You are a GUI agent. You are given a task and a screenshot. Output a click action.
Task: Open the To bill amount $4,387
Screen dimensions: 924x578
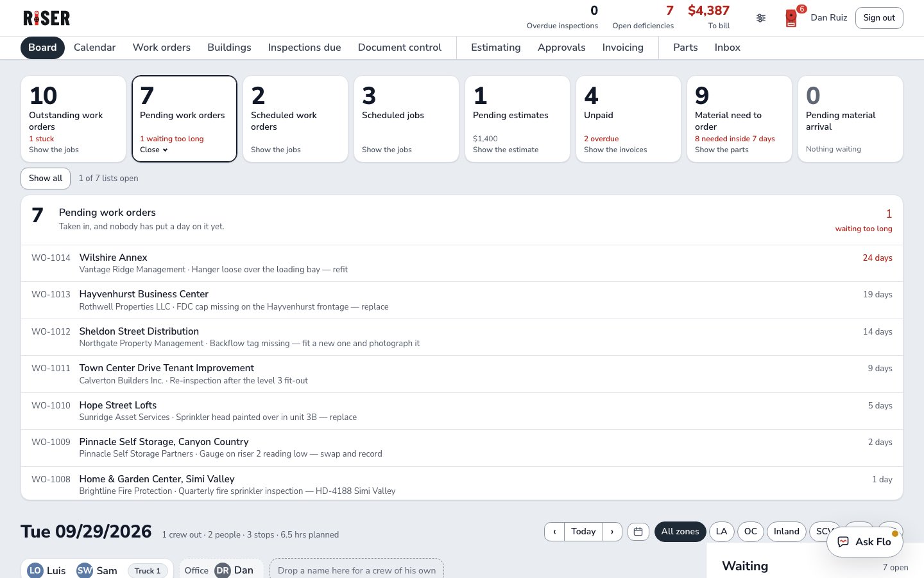tap(708, 17)
